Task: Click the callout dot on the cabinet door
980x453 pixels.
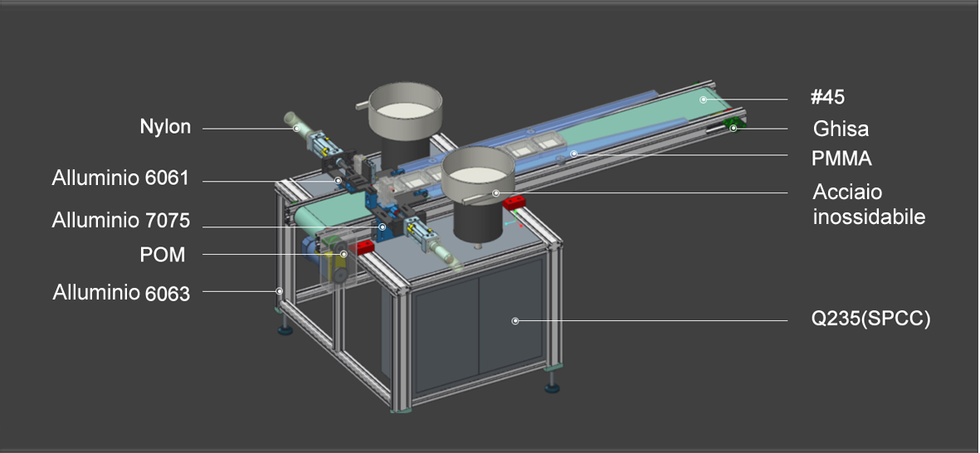Action: pyautogui.click(x=514, y=320)
